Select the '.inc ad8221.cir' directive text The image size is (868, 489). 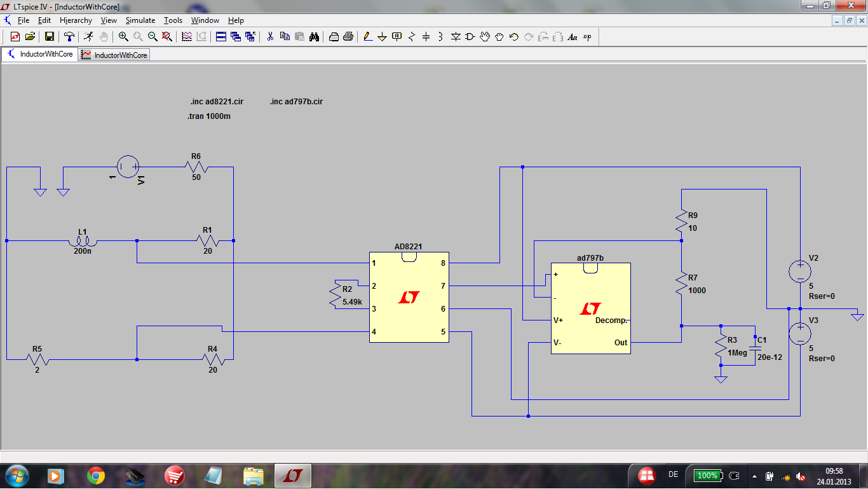[217, 102]
